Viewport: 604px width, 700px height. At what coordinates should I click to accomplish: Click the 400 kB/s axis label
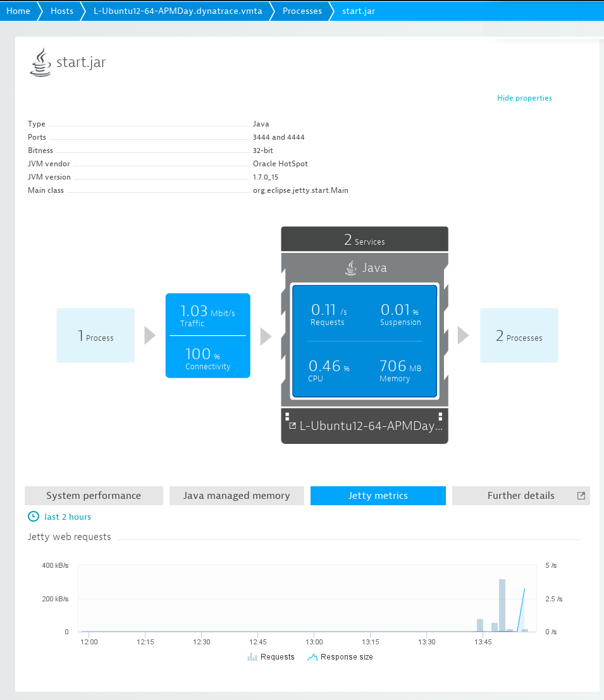[x=56, y=565]
